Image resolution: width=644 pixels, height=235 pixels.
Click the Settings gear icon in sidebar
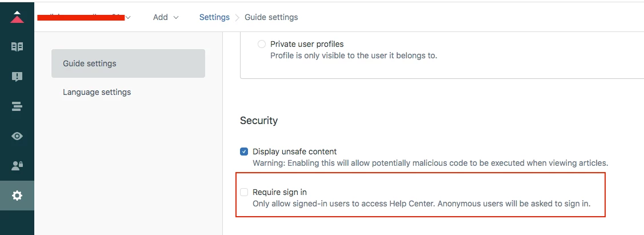click(x=17, y=196)
